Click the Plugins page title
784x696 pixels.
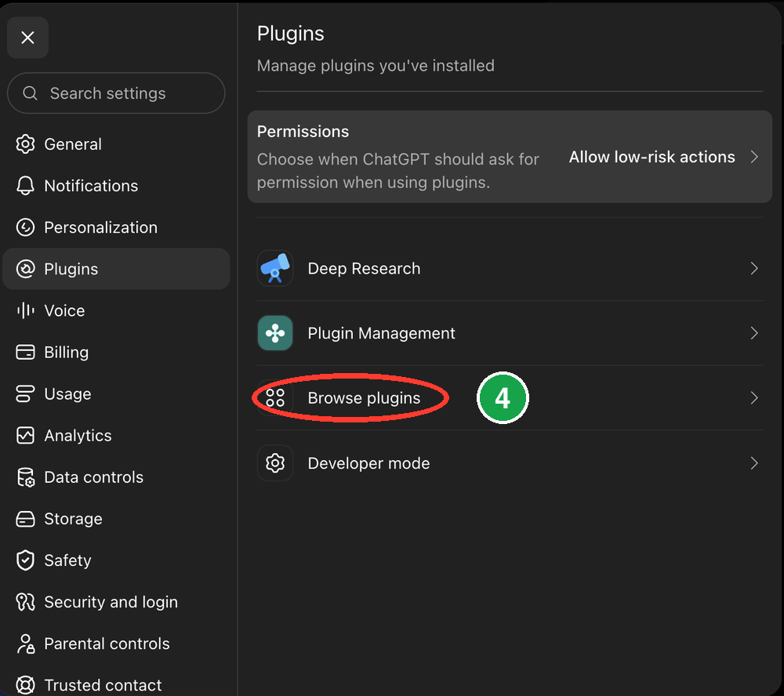[x=291, y=34]
